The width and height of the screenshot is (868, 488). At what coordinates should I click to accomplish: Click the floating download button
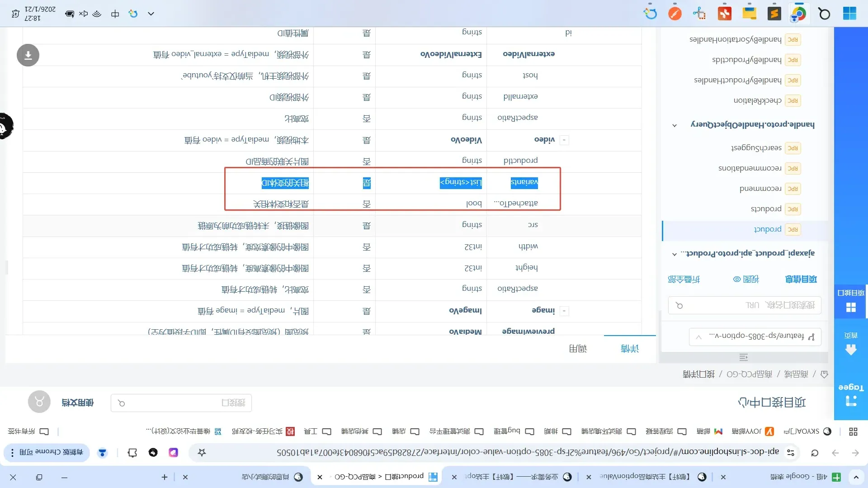(28, 55)
